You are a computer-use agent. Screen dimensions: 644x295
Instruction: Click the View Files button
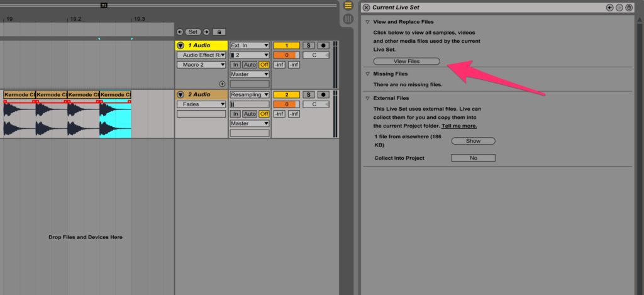click(407, 61)
